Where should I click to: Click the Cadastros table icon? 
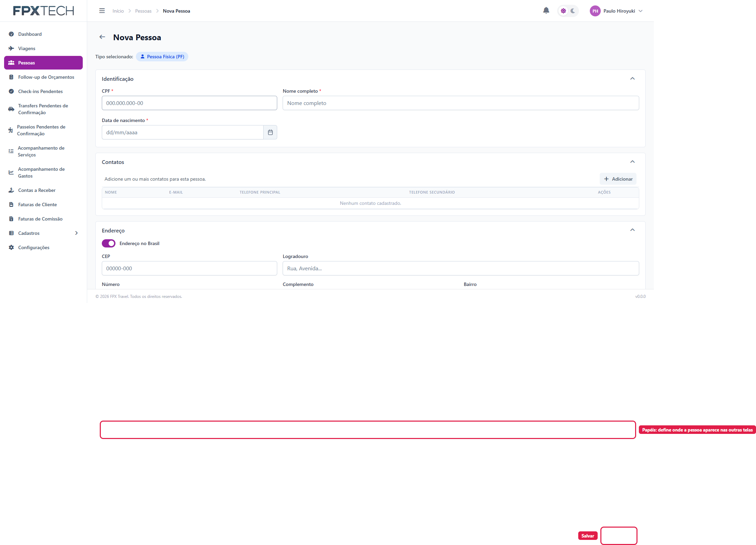pos(11,233)
